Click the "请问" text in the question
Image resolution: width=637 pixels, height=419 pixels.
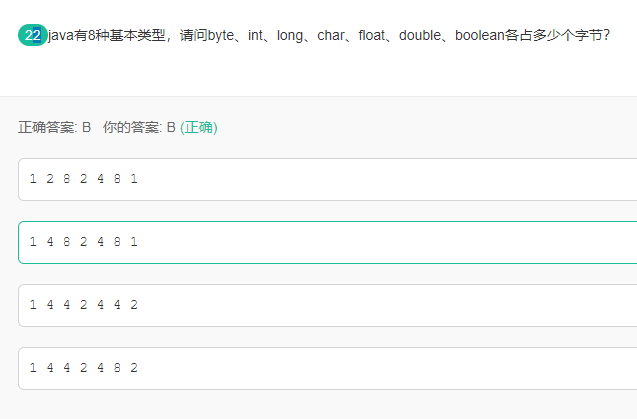pos(193,36)
